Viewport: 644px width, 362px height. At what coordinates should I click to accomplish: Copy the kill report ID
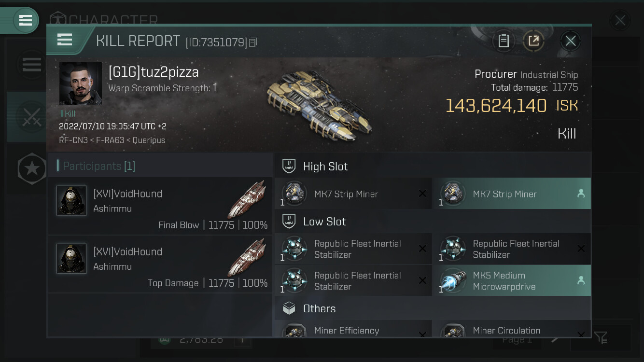pos(253,42)
